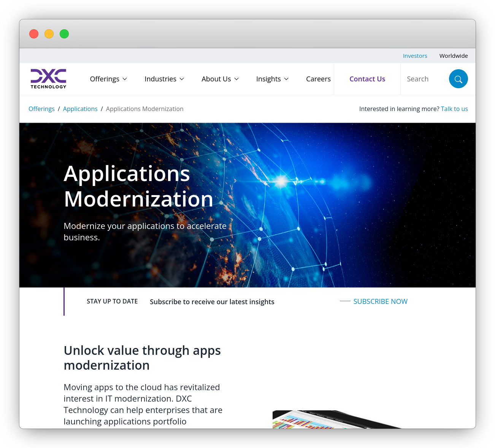Click the SUBSCRIBE NOW link
This screenshot has height=448, width=495.
pyautogui.click(x=380, y=301)
